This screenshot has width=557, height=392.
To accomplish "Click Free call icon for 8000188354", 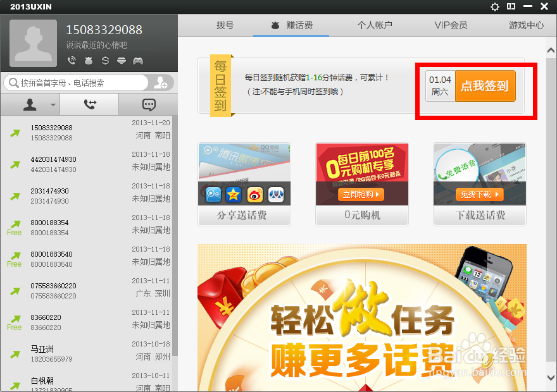I will click(x=14, y=228).
